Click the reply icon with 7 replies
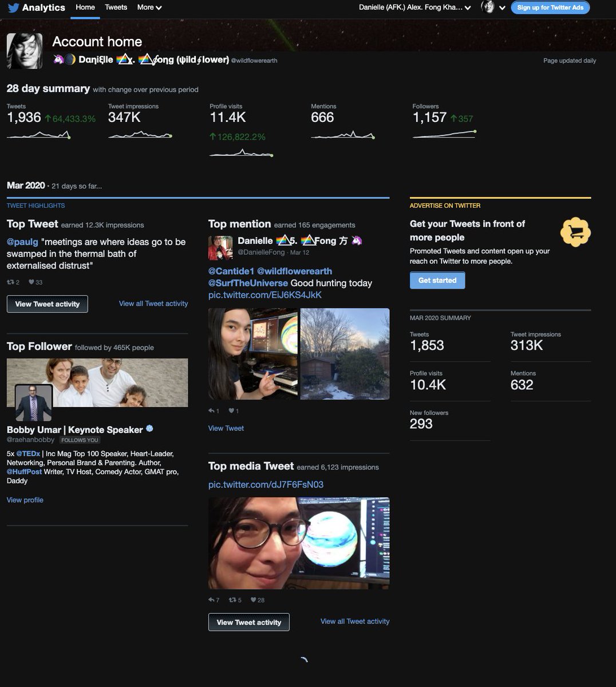 coord(211,600)
